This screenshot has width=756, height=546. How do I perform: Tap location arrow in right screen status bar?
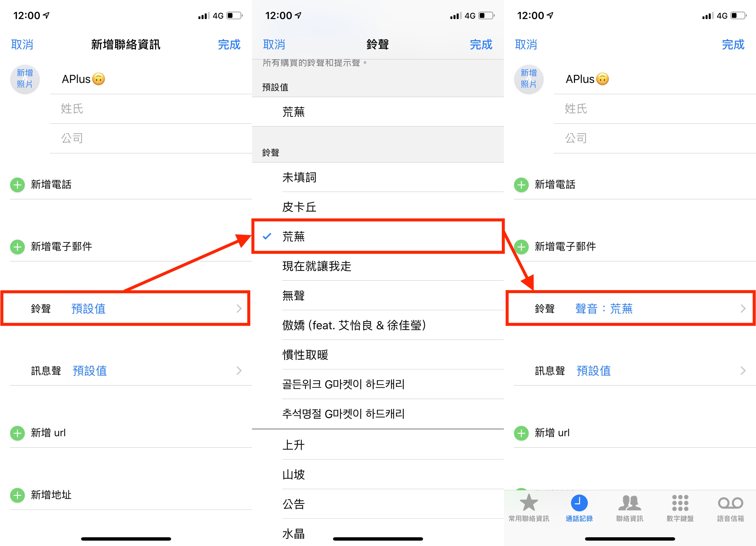(x=550, y=15)
